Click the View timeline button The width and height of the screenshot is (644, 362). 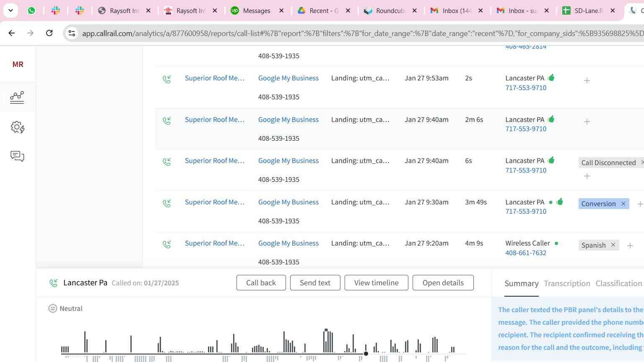376,283
